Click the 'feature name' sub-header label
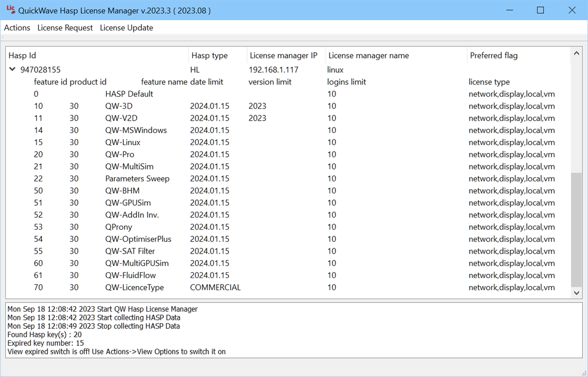Screen dimensions: 588x377 pyautogui.click(x=164, y=82)
